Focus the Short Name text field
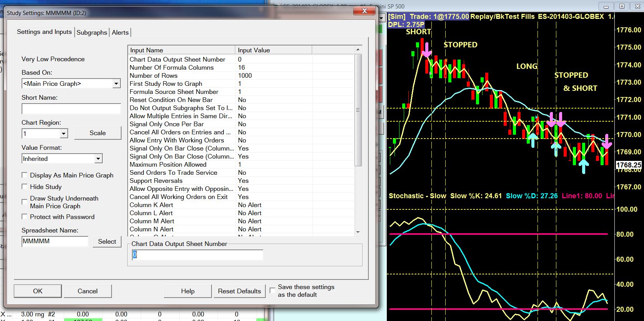644x321 pixels. [x=71, y=109]
